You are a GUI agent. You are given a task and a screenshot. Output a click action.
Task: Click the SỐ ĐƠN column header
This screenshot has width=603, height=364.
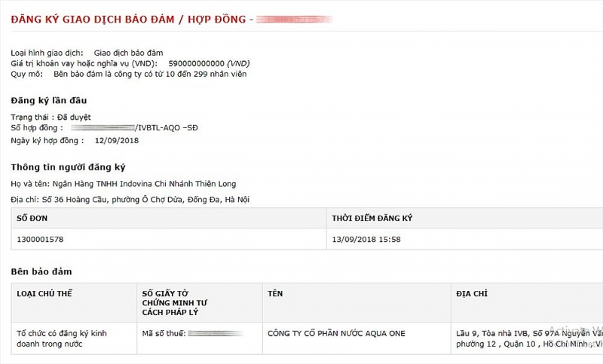32,219
